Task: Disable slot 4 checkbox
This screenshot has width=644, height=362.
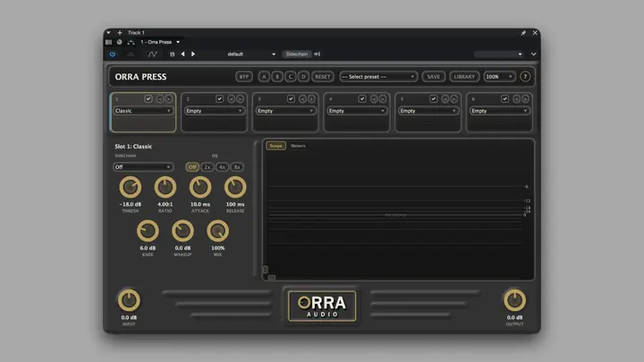Action: pyautogui.click(x=362, y=99)
